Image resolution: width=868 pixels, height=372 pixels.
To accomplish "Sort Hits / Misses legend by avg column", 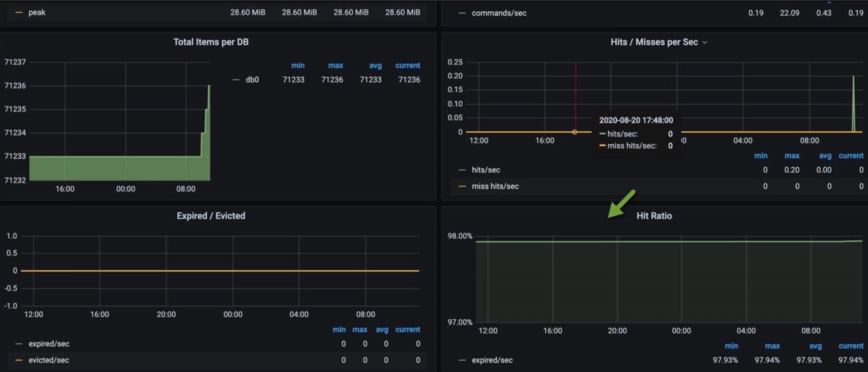I will (825, 156).
